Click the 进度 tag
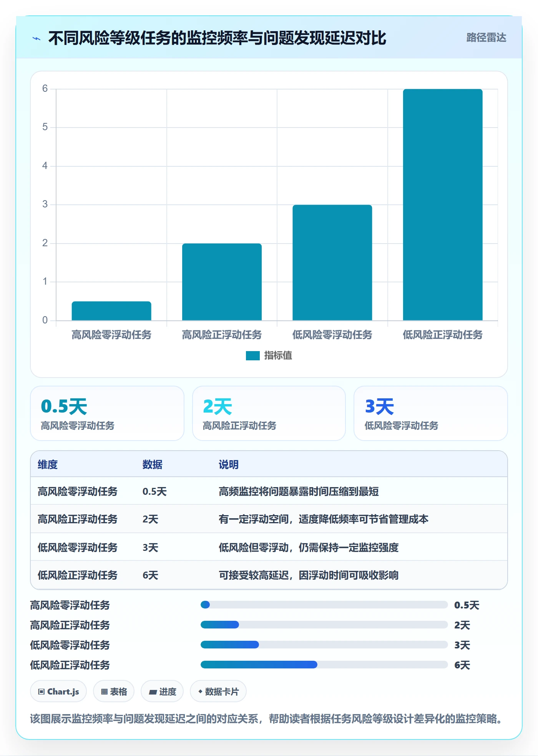Image resolution: width=538 pixels, height=756 pixels. coord(162,691)
